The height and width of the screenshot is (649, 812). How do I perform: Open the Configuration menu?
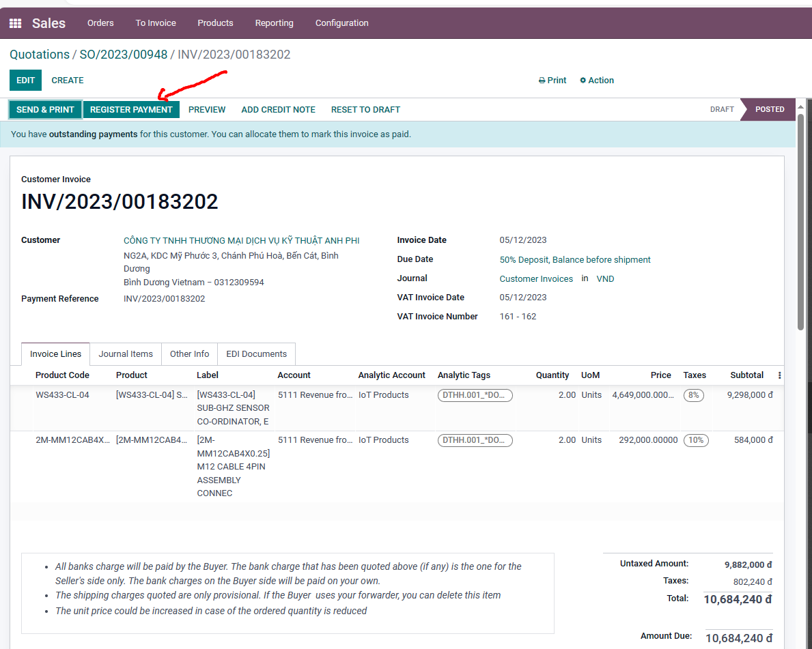pos(341,23)
